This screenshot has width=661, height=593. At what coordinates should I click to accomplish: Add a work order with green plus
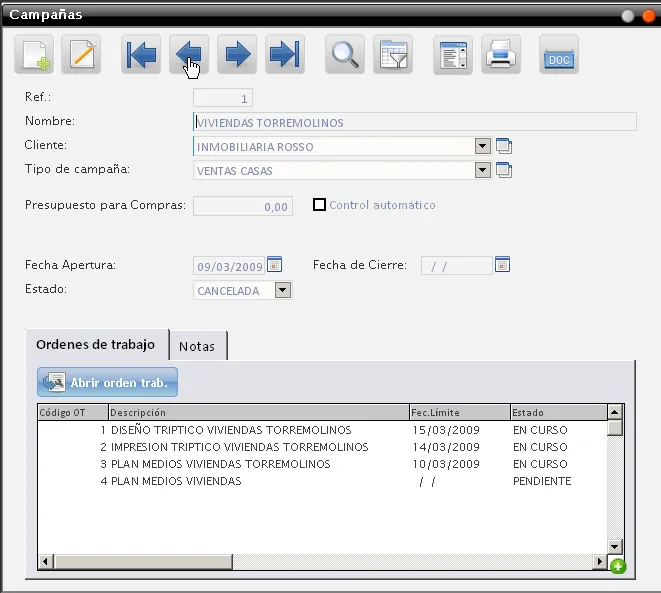pos(618,566)
